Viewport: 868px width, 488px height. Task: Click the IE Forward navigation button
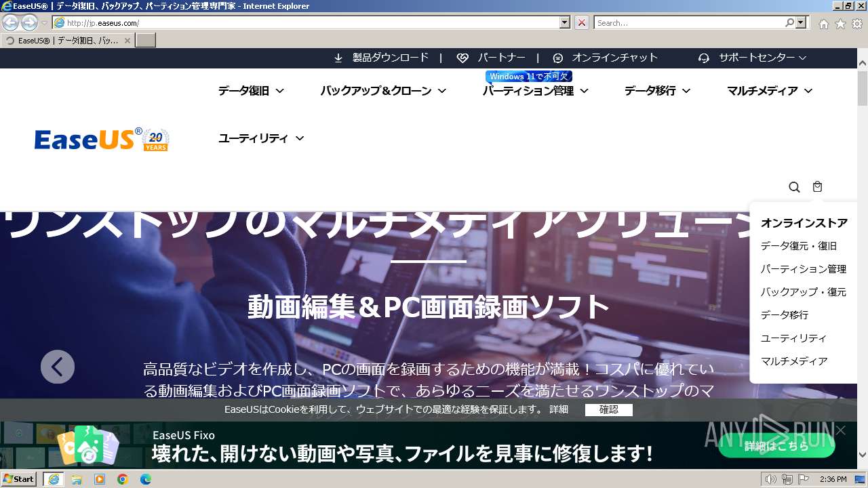tap(29, 22)
